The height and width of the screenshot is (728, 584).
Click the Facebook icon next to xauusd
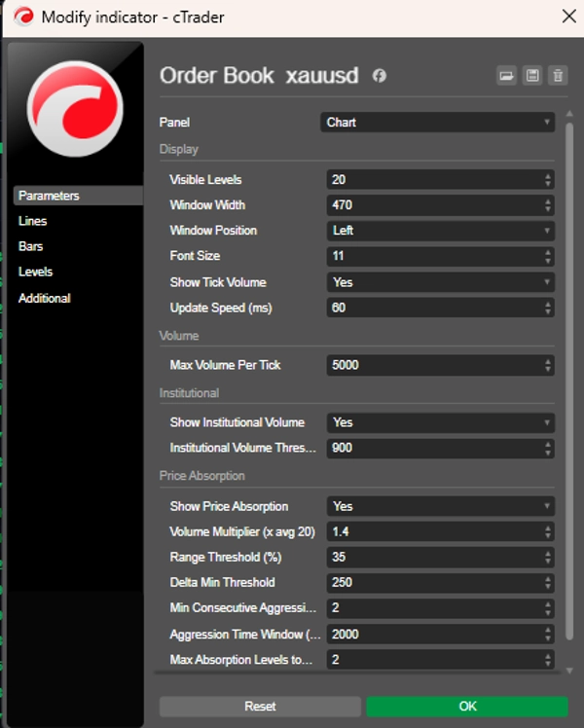coord(380,76)
